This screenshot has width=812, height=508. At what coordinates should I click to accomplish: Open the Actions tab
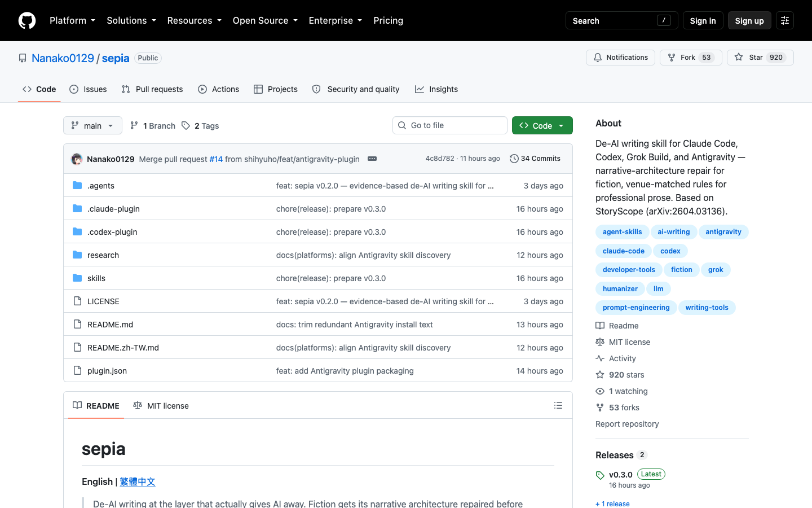click(x=219, y=89)
